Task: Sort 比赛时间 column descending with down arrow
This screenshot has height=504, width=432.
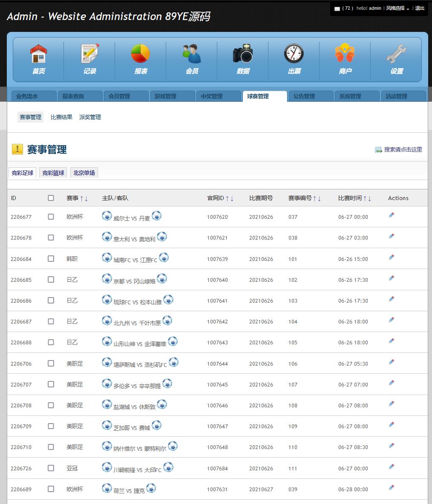Action: 369,198
